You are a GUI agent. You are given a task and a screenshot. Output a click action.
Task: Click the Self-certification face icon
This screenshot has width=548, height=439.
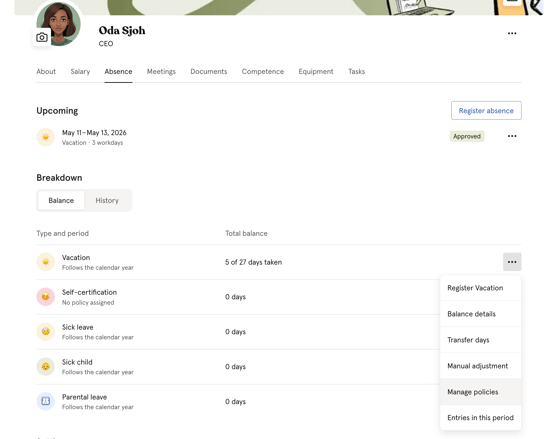click(x=46, y=297)
